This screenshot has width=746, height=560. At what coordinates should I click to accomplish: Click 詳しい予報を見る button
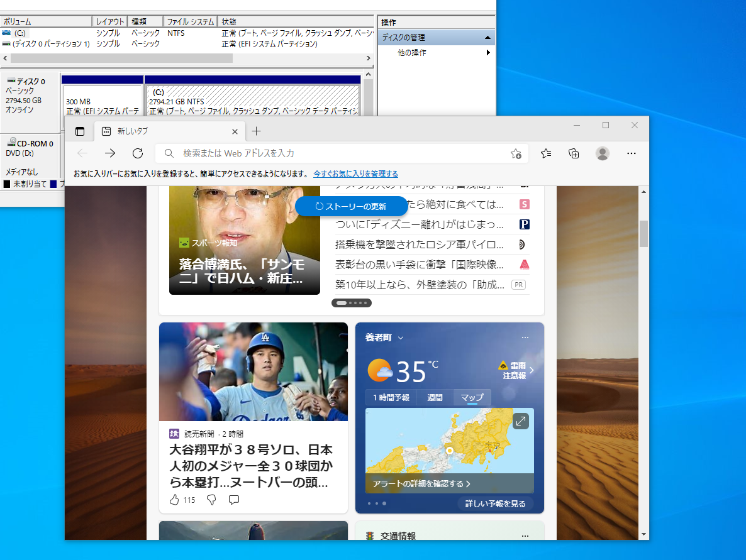coord(495,503)
